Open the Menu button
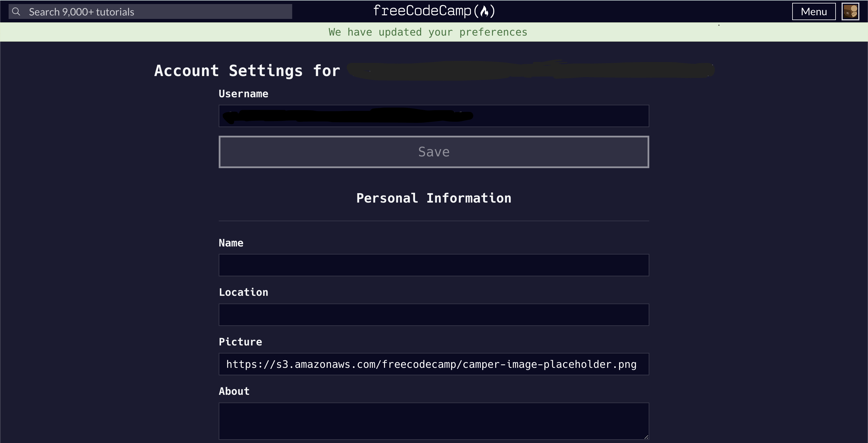Screen dimensions: 868x443 813,11
